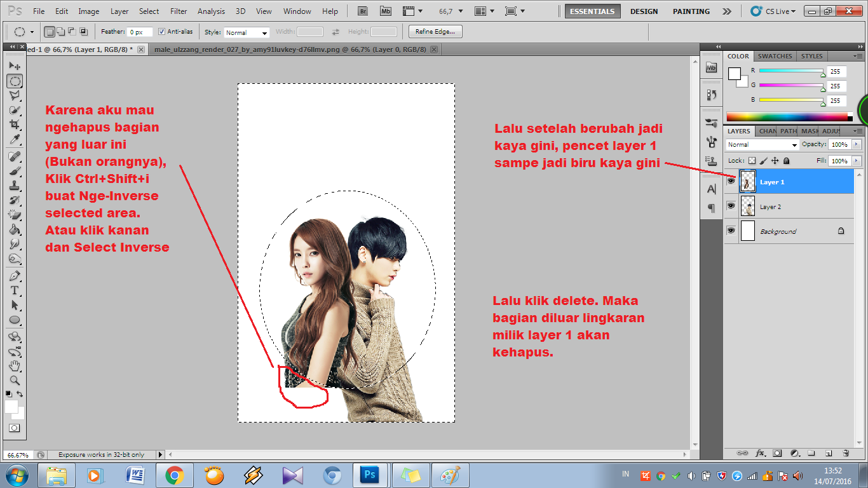
Task: Open the Filter menu
Action: 179,11
